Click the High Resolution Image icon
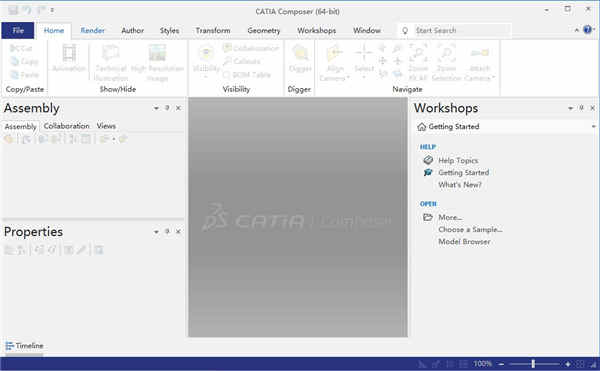Viewport: 600px width, 371px height. [157, 54]
